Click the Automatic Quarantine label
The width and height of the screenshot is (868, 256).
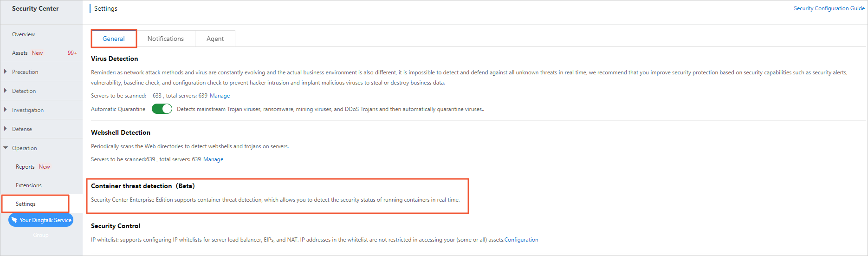pos(118,109)
